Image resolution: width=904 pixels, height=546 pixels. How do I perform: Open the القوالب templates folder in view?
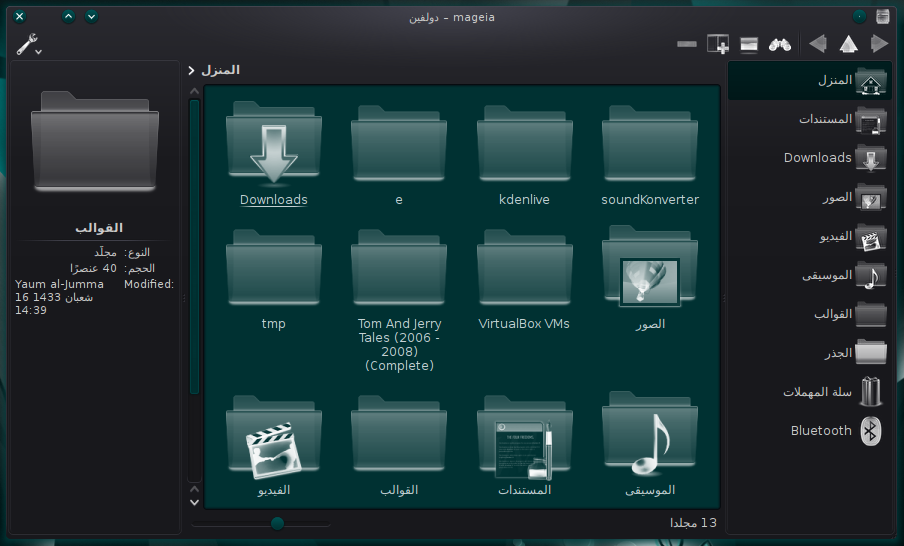click(399, 445)
